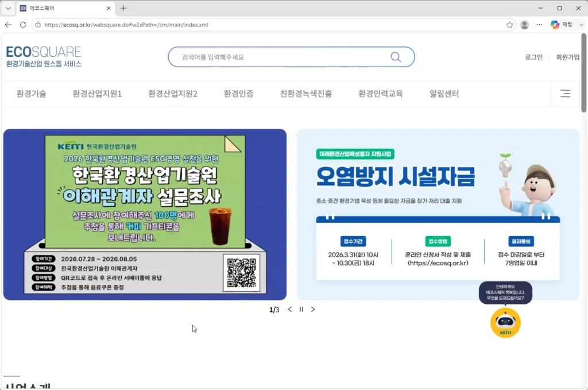Open Copilot chat button
This screenshot has width=588, height=390.
pos(562,25)
